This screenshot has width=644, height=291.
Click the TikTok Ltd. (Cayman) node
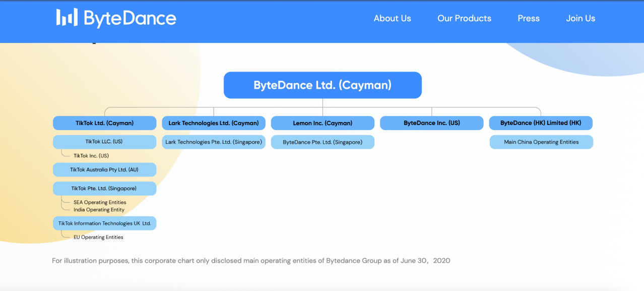[104, 123]
